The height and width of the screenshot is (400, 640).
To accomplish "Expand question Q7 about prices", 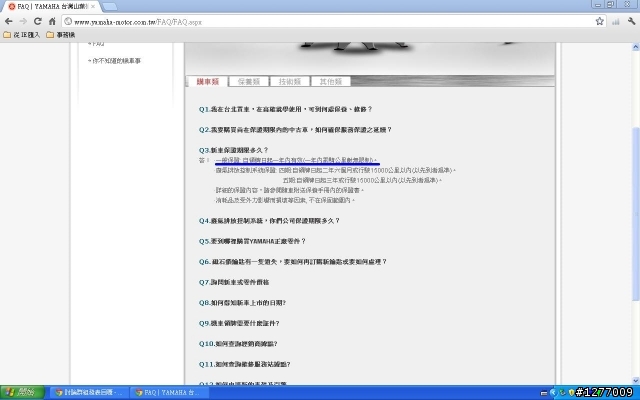I will (234, 282).
